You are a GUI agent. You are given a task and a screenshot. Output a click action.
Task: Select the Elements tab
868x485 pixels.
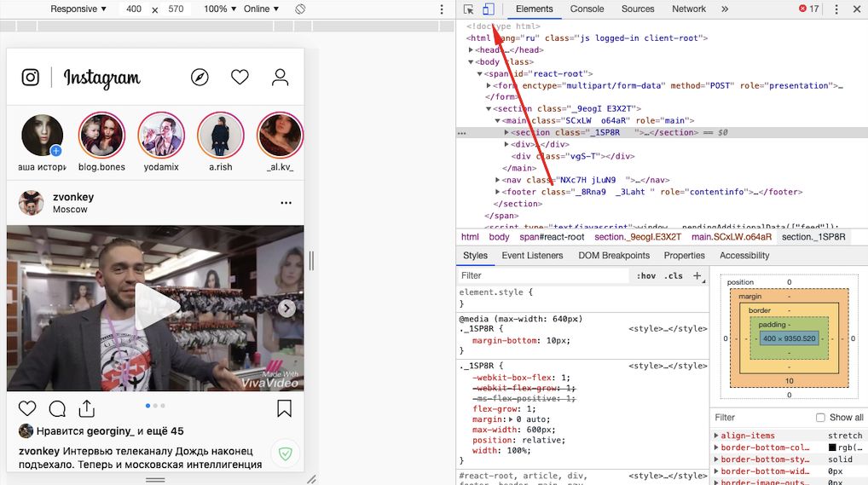(x=535, y=9)
